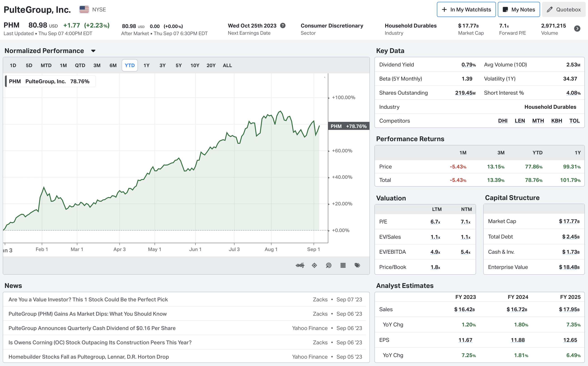Click the NTM P/E 7.1x value

coord(466,222)
